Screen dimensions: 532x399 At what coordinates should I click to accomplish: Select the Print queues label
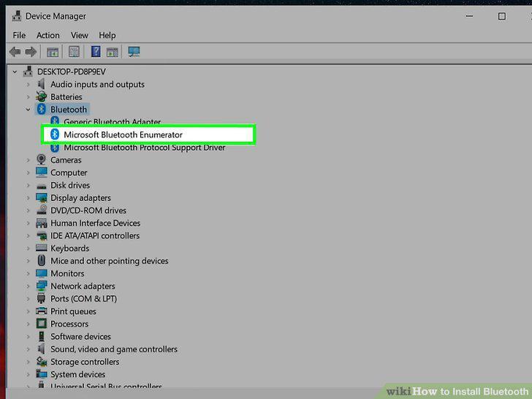coord(73,311)
